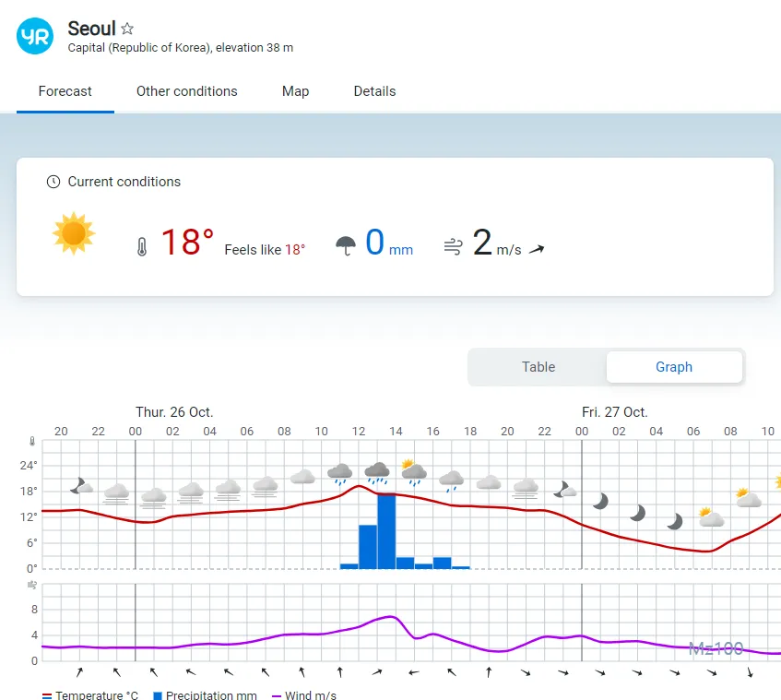This screenshot has width=781, height=700.
Task: Switch forecast view to Table
Action: click(x=538, y=367)
